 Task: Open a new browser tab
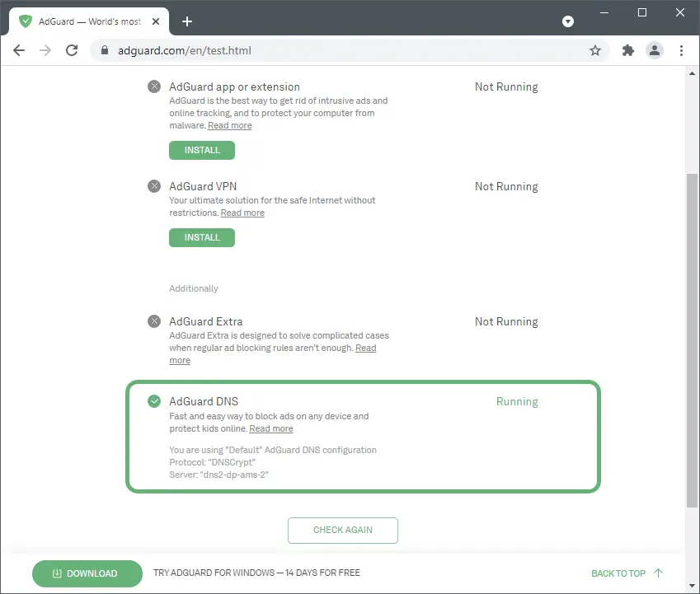(187, 21)
